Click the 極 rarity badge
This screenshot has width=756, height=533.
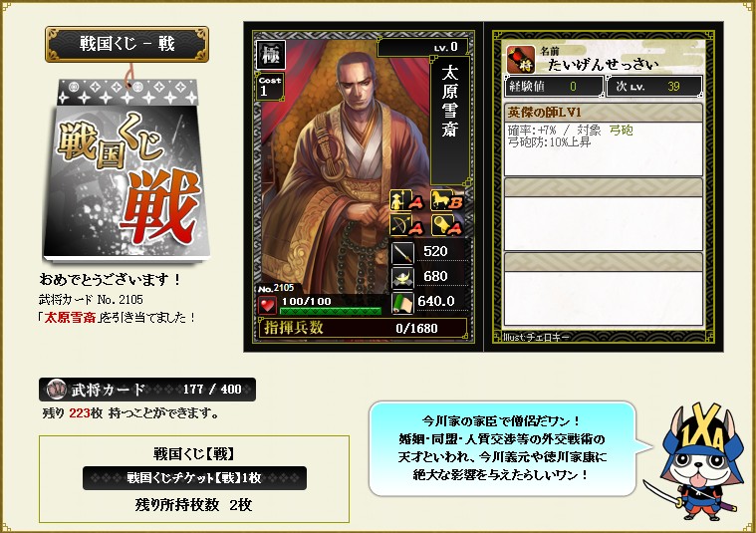coord(271,55)
